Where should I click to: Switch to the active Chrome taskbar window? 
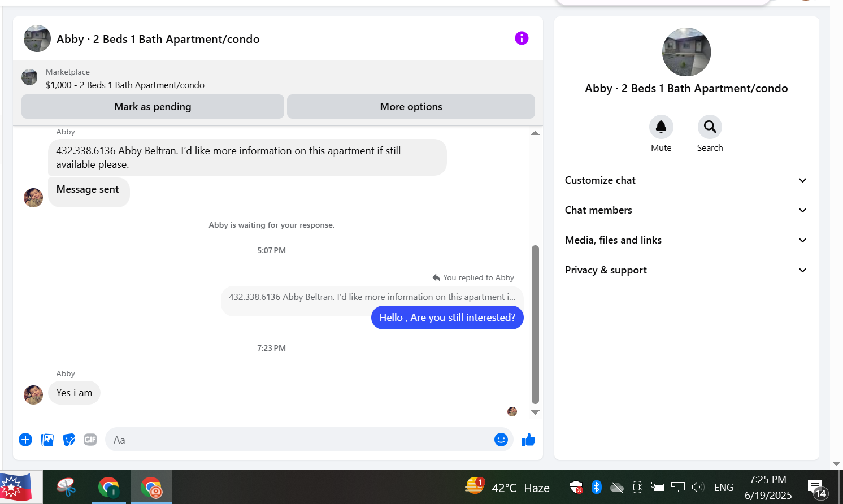(151, 487)
